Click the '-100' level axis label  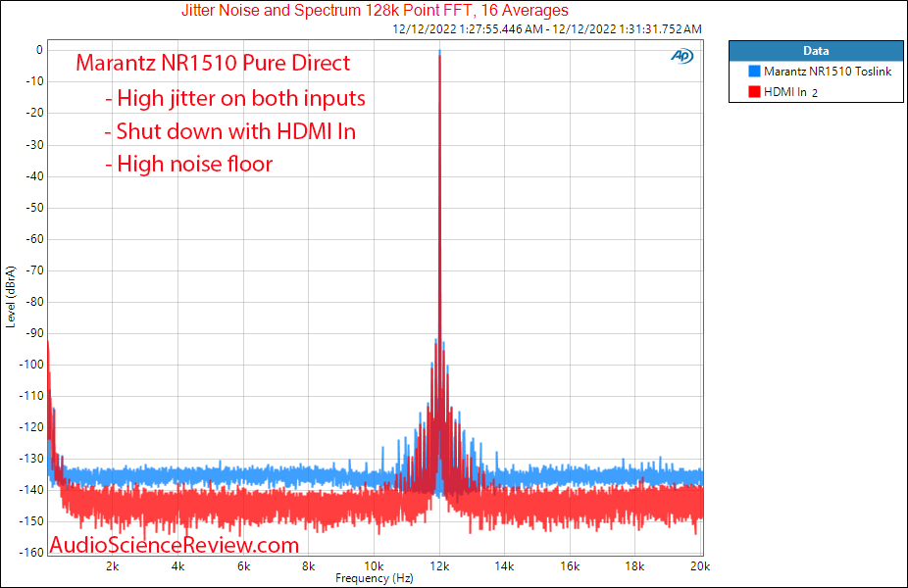tap(31, 364)
